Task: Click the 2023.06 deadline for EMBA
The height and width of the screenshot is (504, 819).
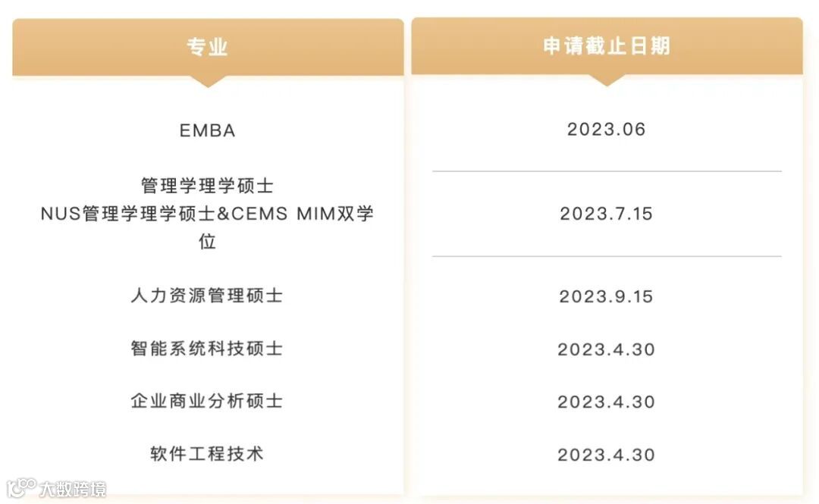Action: click(x=607, y=130)
